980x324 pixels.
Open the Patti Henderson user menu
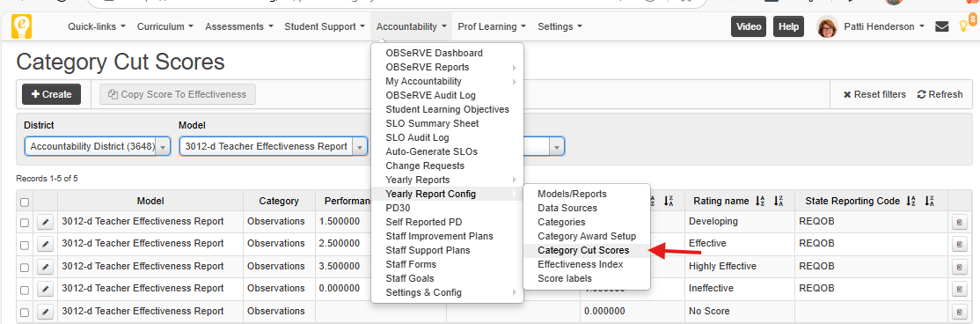point(874,27)
